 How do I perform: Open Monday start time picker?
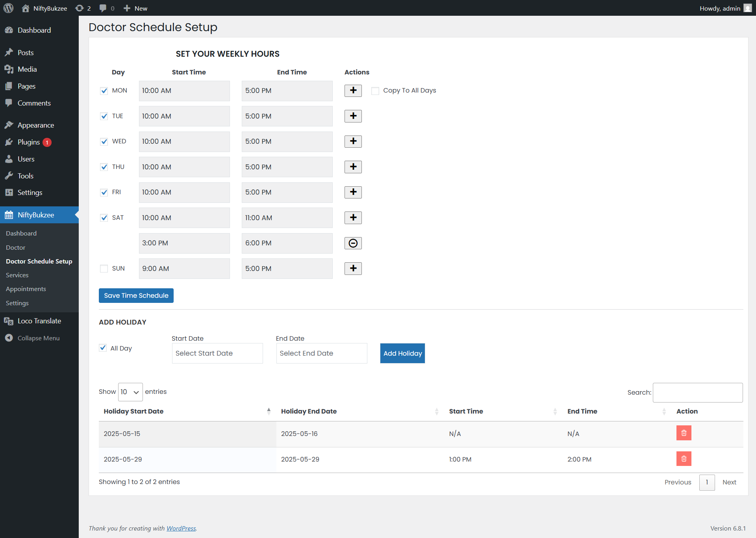pyautogui.click(x=184, y=91)
